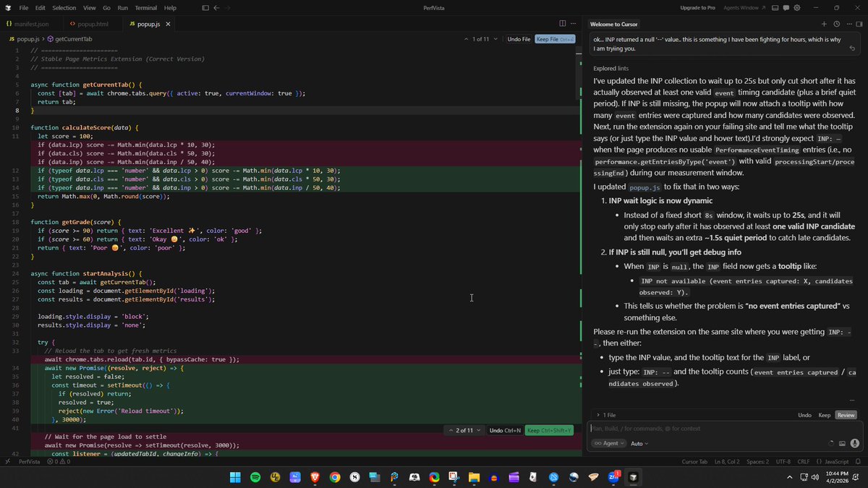Open the Terminal menu
This screenshot has height=488, width=868.
[x=145, y=7]
